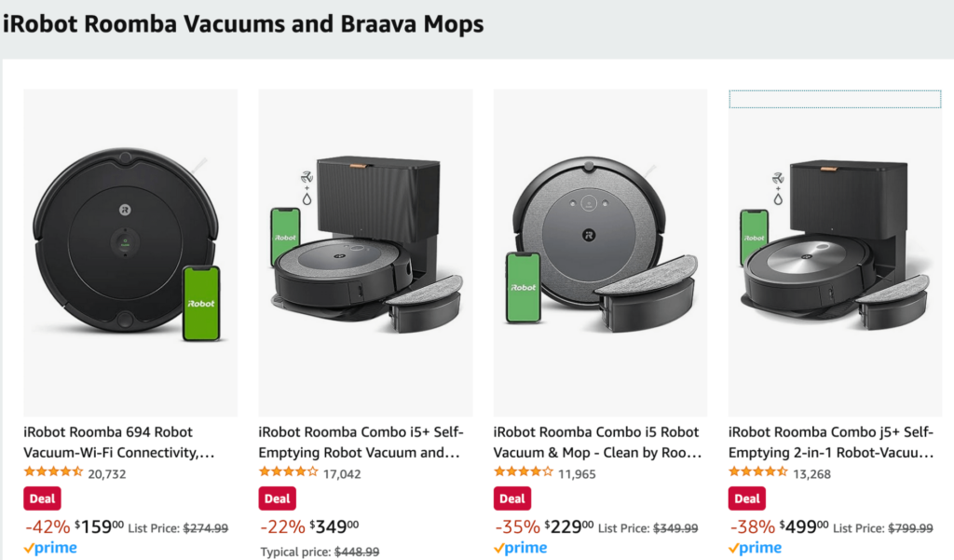Image resolution: width=954 pixels, height=560 pixels.
Task: Click the Deal badge under Roomba 694
Action: [42, 499]
